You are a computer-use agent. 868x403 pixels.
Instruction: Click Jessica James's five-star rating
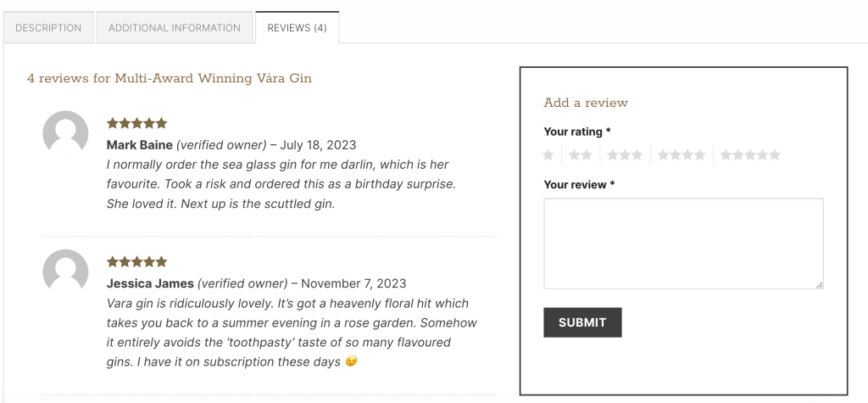pos(136,261)
